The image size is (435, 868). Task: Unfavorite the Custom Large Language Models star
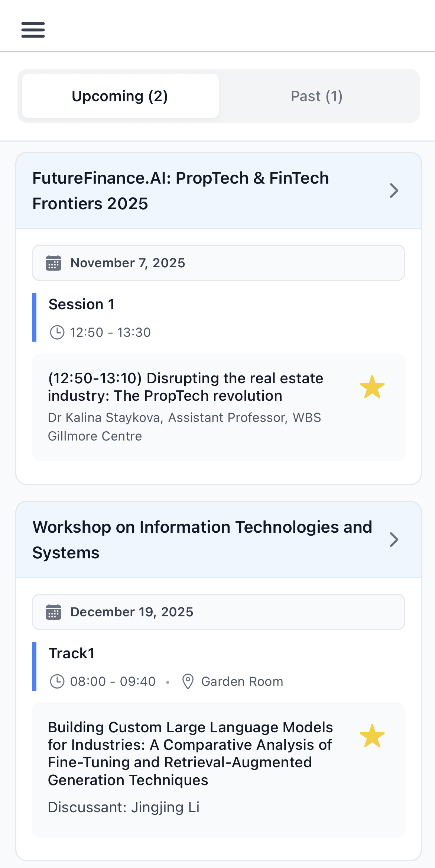tap(372, 736)
